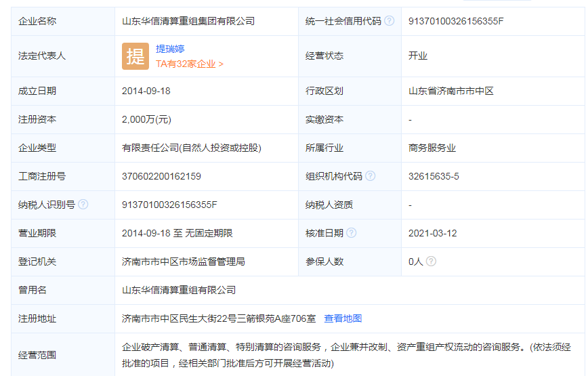Open legal representative 提瑞婷 profile link
588x376 pixels.
tap(170, 49)
